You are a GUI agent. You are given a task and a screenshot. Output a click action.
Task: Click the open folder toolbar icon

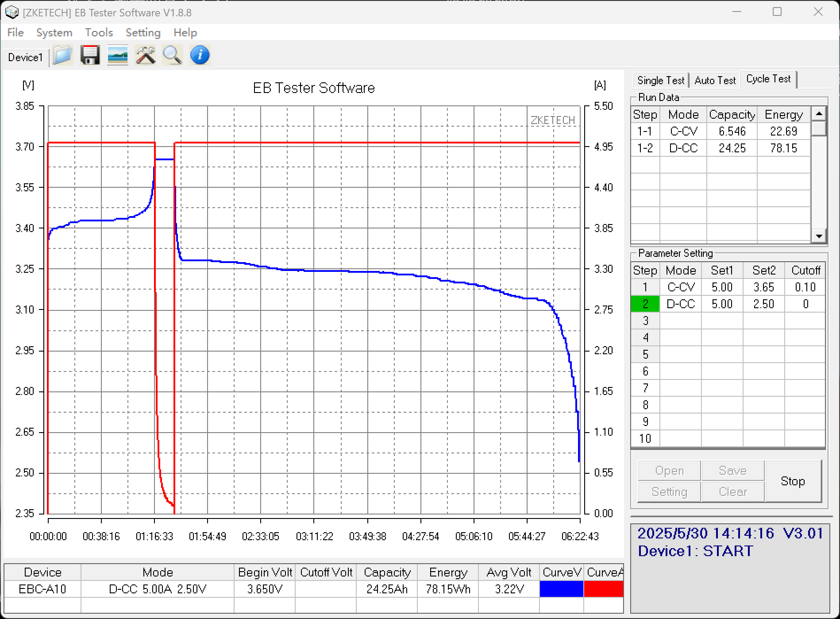coord(62,56)
